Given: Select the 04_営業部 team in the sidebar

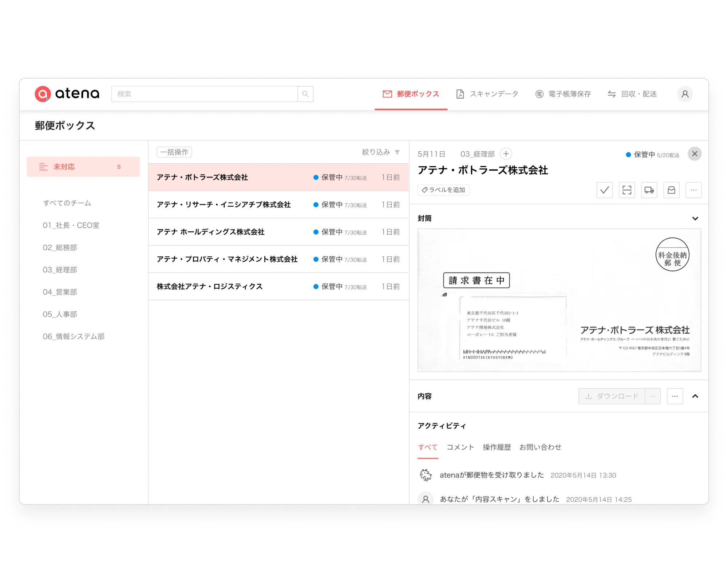Looking at the screenshot, I should pyautogui.click(x=60, y=292).
